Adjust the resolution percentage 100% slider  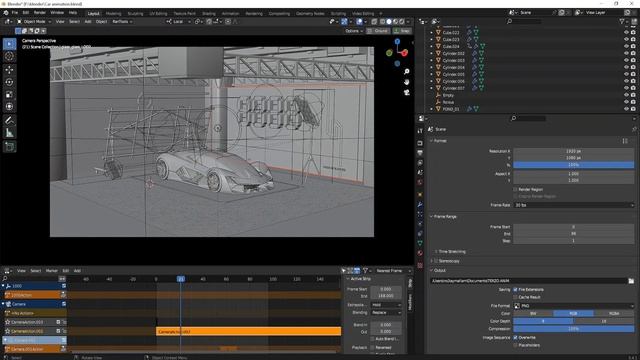tap(573, 165)
